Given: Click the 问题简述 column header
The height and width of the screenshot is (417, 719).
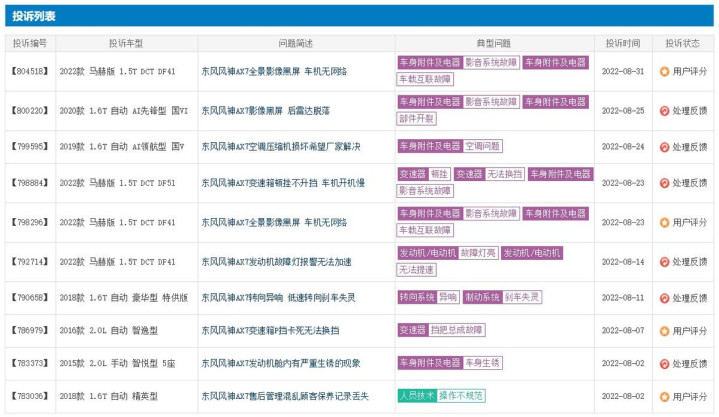Looking at the screenshot, I should (x=296, y=44).
